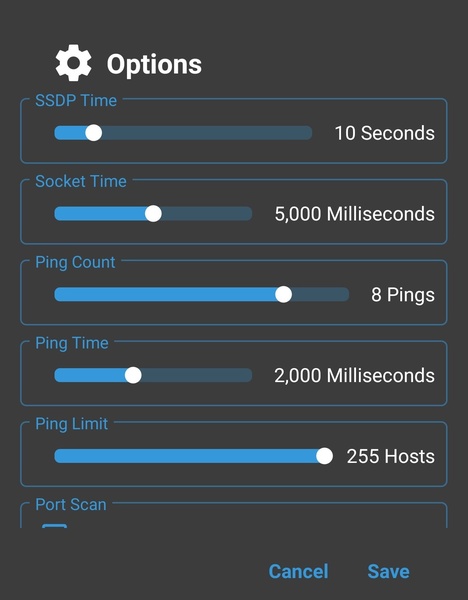
Task: Click the Ping Count slider handle
Action: pyautogui.click(x=283, y=295)
